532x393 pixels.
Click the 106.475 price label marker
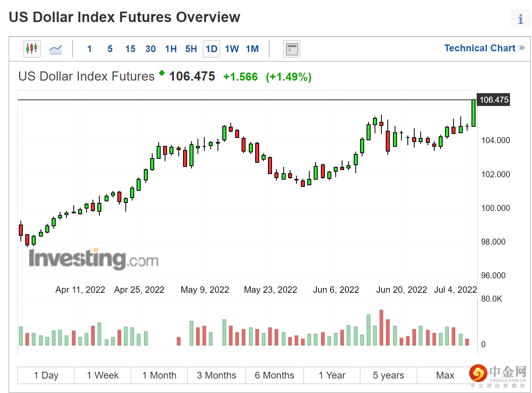pos(494,100)
